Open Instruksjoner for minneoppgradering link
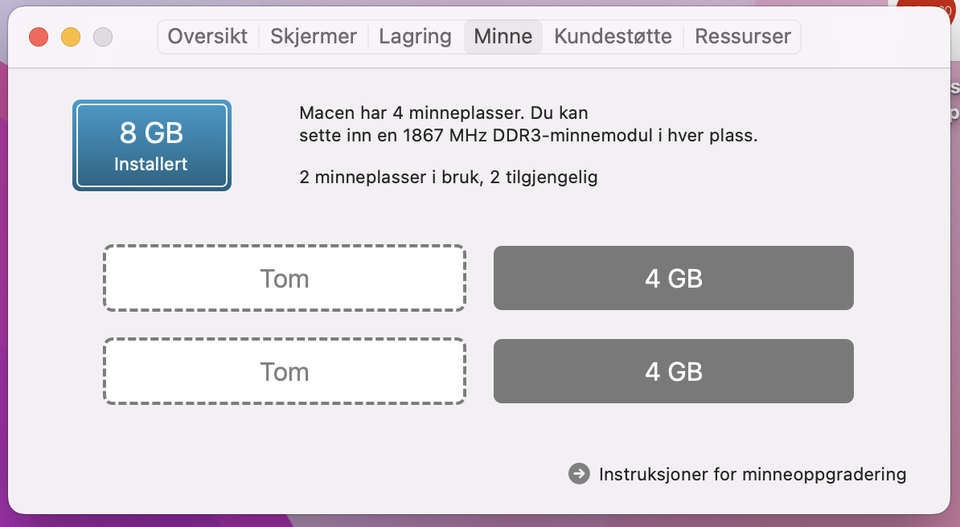Image resolution: width=960 pixels, height=527 pixels. (752, 474)
